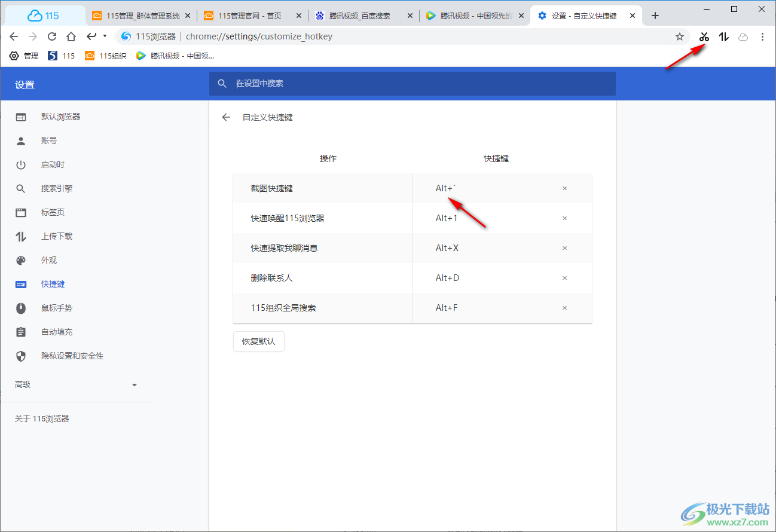
Task: Expand the undo-close dropdown arrow
Action: click(105, 36)
